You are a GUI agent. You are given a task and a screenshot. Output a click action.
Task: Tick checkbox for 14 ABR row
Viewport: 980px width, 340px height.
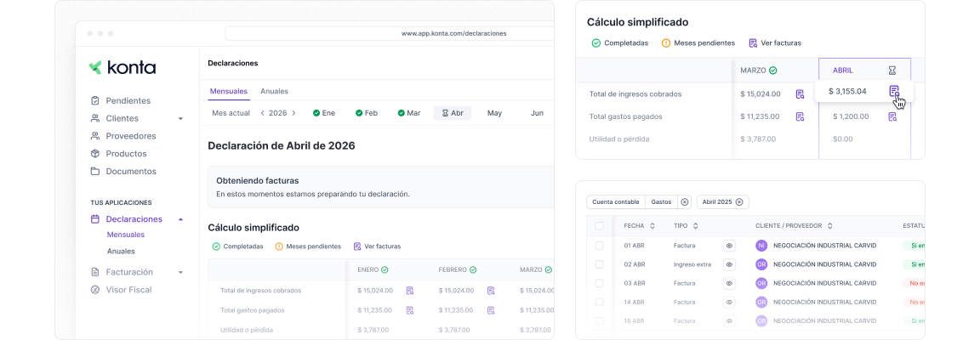click(x=600, y=302)
